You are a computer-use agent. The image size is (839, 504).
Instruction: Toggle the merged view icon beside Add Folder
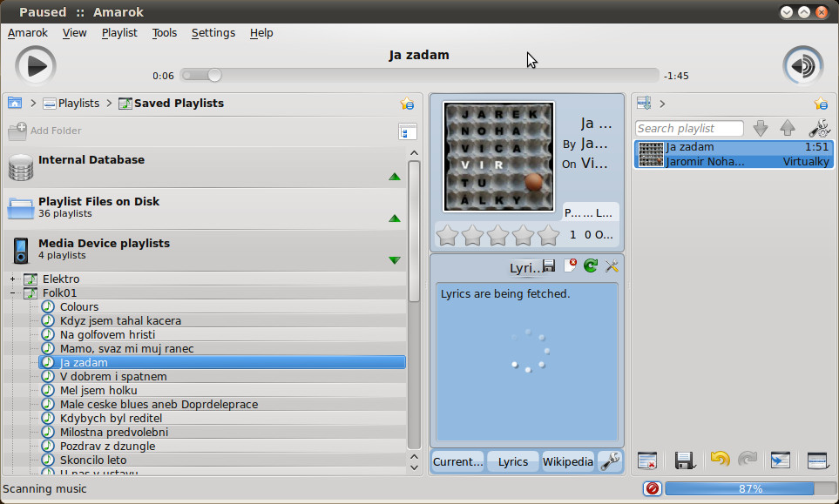(407, 131)
